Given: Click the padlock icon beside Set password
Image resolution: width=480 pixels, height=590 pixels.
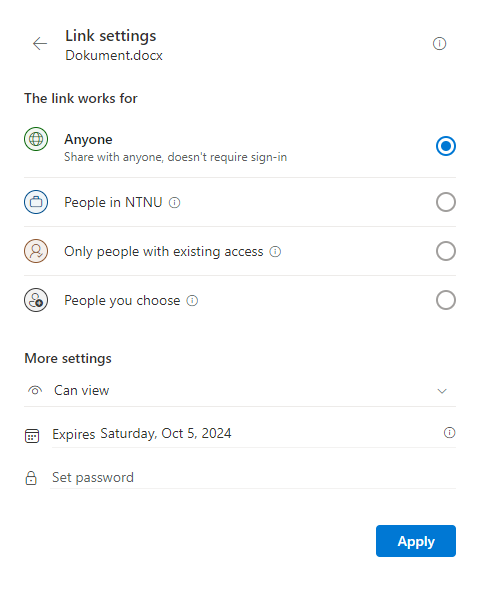Looking at the screenshot, I should pyautogui.click(x=31, y=478).
